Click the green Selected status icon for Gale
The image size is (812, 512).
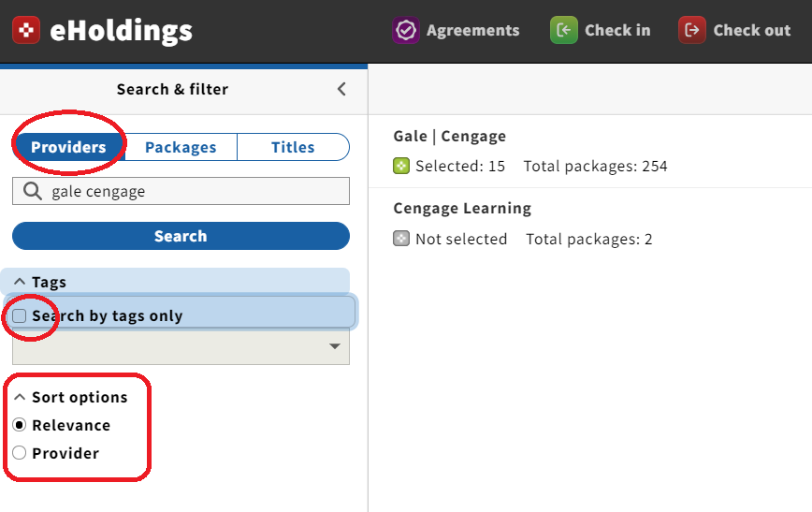click(401, 166)
